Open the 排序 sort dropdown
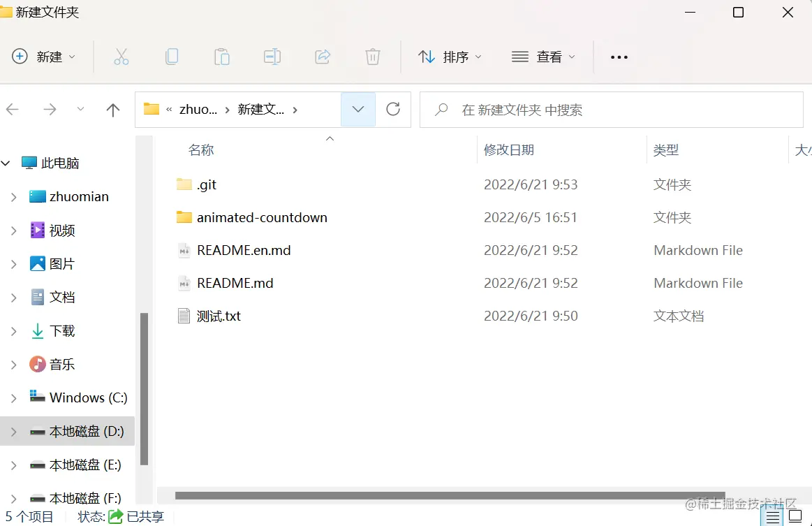812x526 pixels. coord(450,57)
